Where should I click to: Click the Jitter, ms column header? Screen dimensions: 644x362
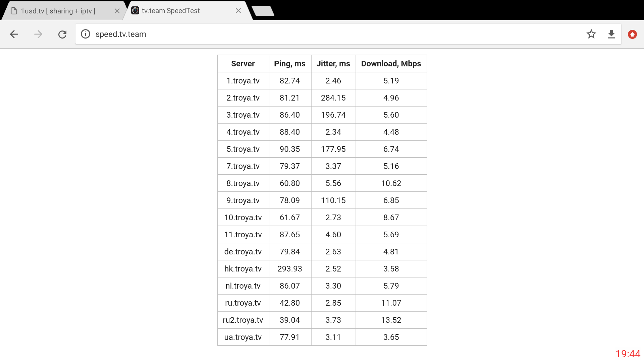point(333,64)
